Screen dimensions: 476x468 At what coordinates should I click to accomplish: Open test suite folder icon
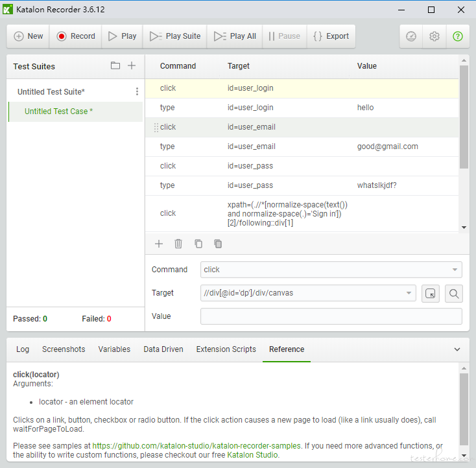[x=115, y=65]
